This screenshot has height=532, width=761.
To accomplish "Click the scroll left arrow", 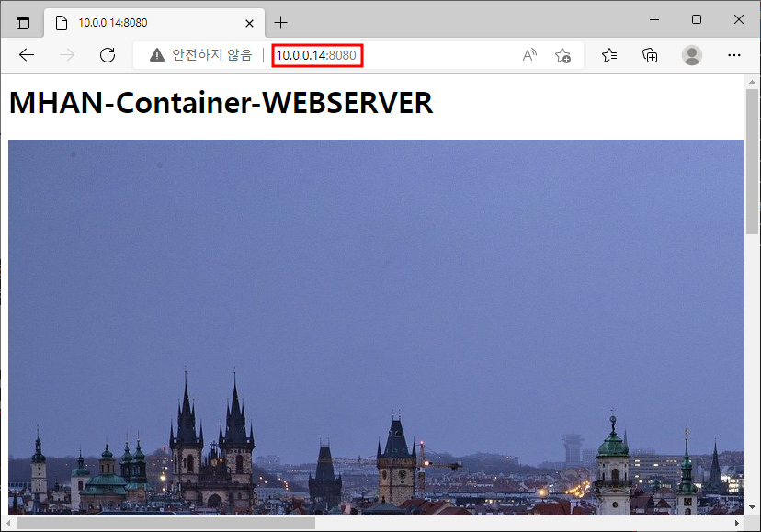I will pyautogui.click(x=7, y=523).
